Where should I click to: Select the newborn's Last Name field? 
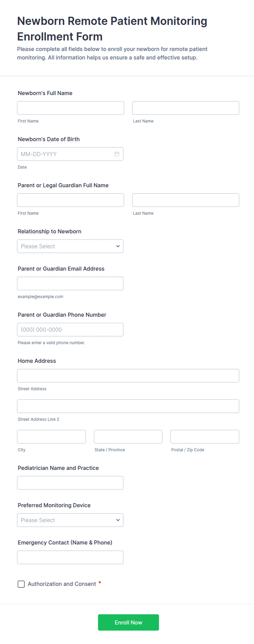(x=186, y=108)
